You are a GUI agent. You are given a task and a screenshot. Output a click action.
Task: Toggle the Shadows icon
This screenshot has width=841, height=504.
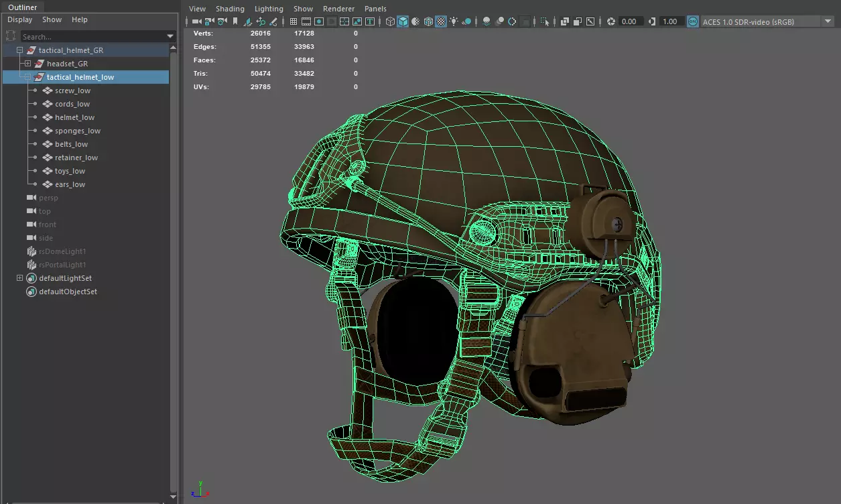click(x=466, y=21)
